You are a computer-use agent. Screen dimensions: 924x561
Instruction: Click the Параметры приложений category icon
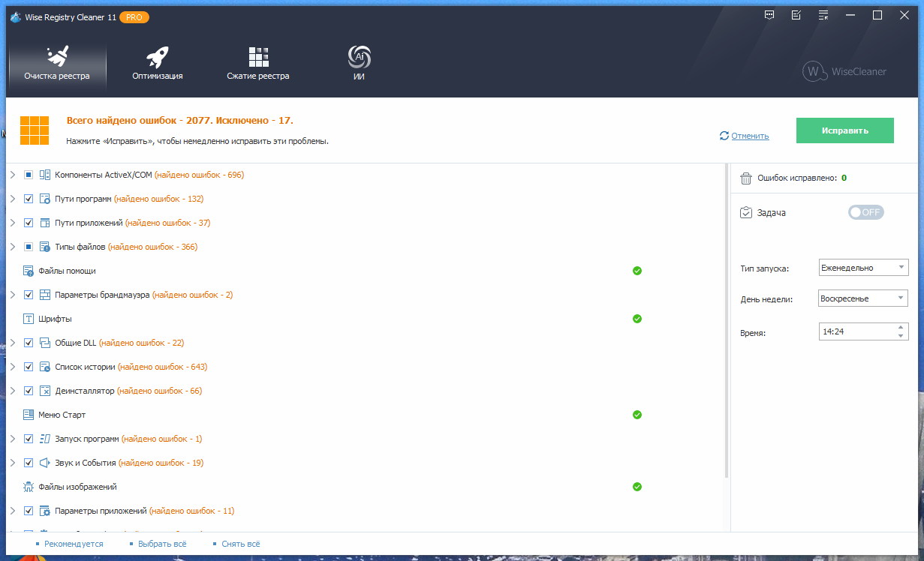(x=44, y=511)
